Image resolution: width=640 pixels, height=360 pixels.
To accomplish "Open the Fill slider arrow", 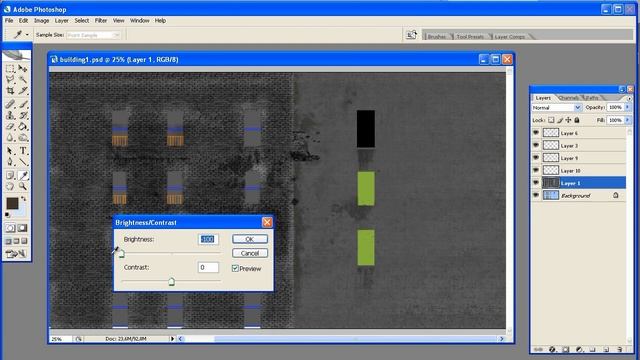I will click(x=627, y=120).
